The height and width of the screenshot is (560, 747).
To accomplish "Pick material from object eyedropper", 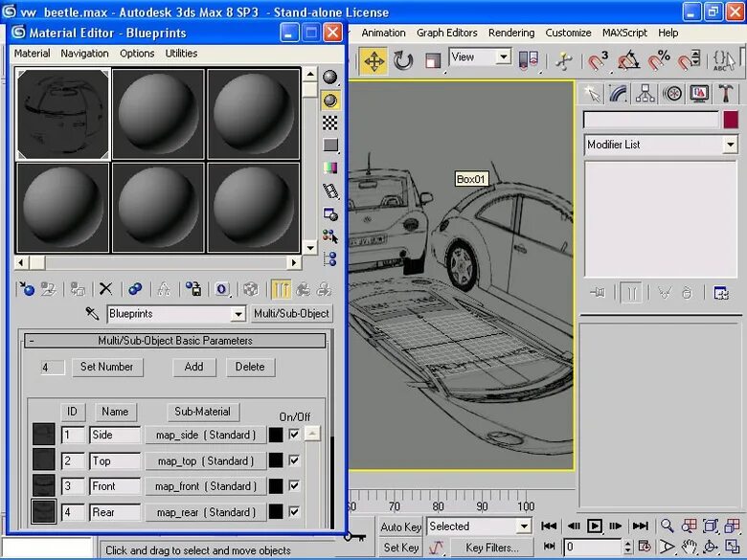I will tap(92, 314).
